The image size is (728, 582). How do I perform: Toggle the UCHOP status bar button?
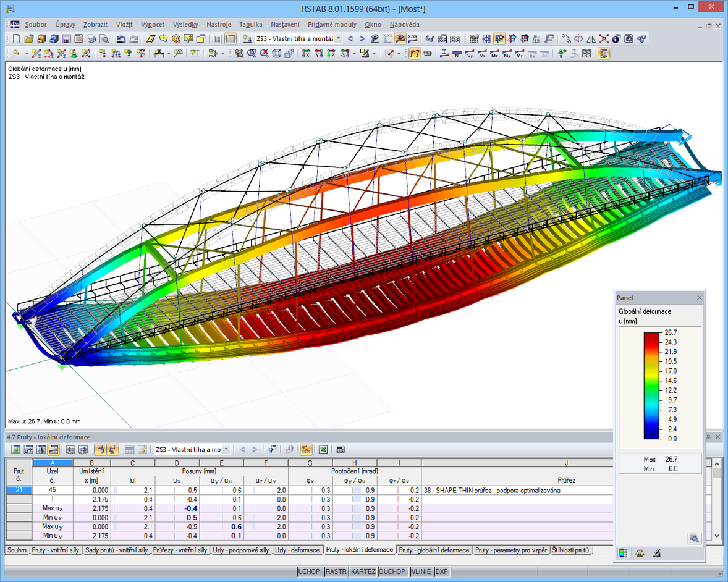309,571
